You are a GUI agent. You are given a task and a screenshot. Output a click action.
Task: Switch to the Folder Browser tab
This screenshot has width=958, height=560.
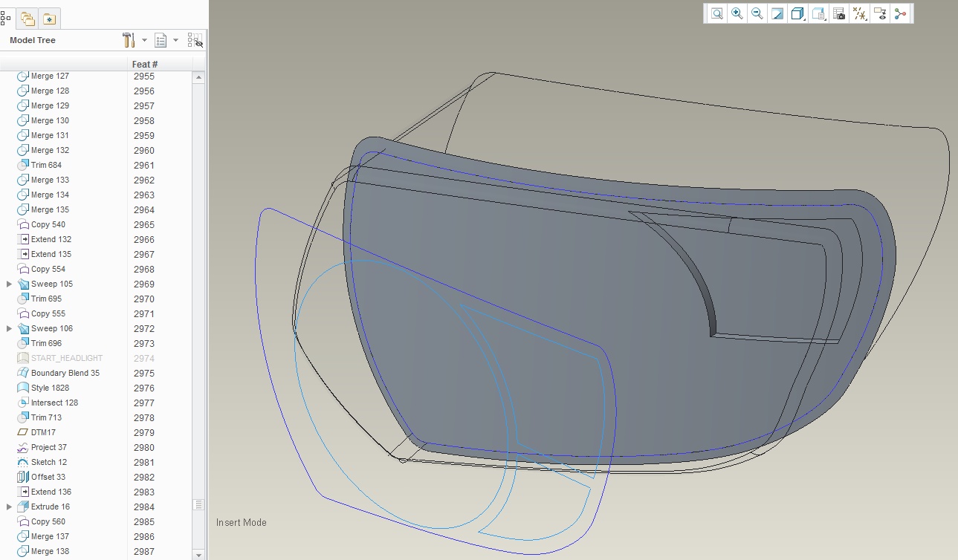click(27, 19)
